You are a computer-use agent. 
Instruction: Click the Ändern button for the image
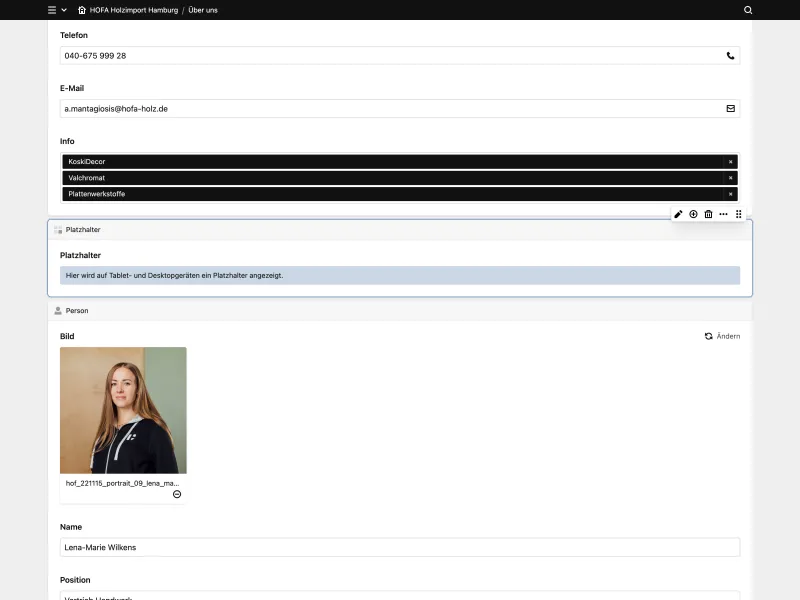coord(724,336)
